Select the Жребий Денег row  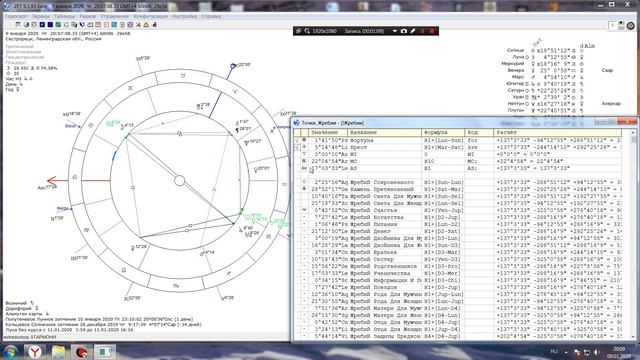click(458, 231)
